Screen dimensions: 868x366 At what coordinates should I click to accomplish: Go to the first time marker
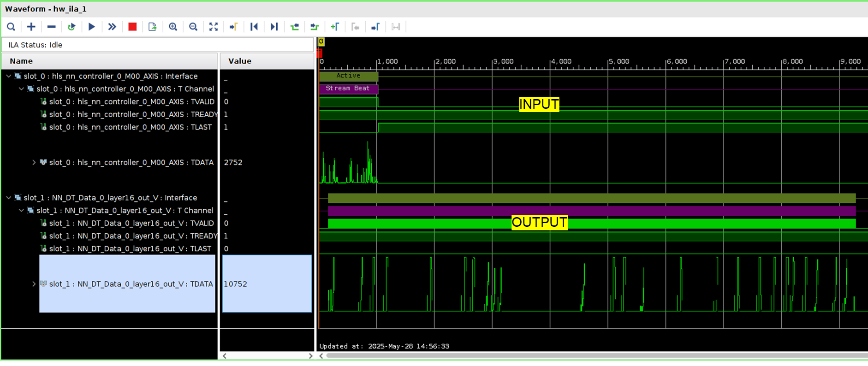pos(254,27)
